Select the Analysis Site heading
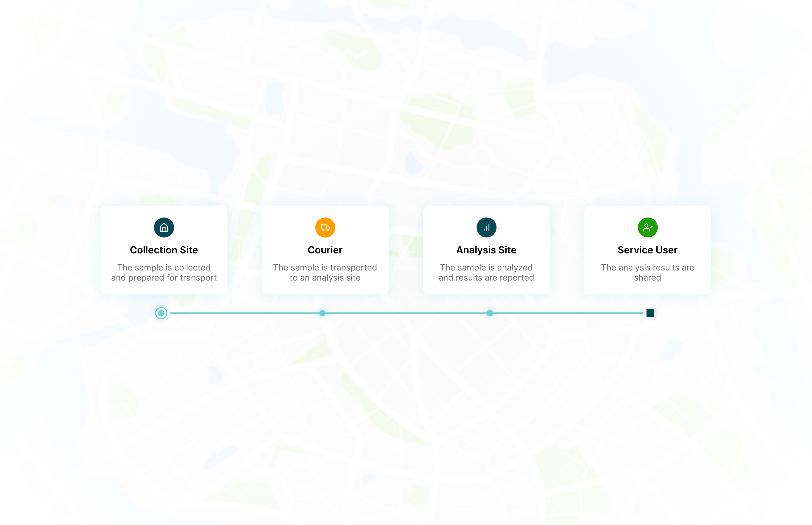Image resolution: width=812 pixels, height=525 pixels. (486, 250)
